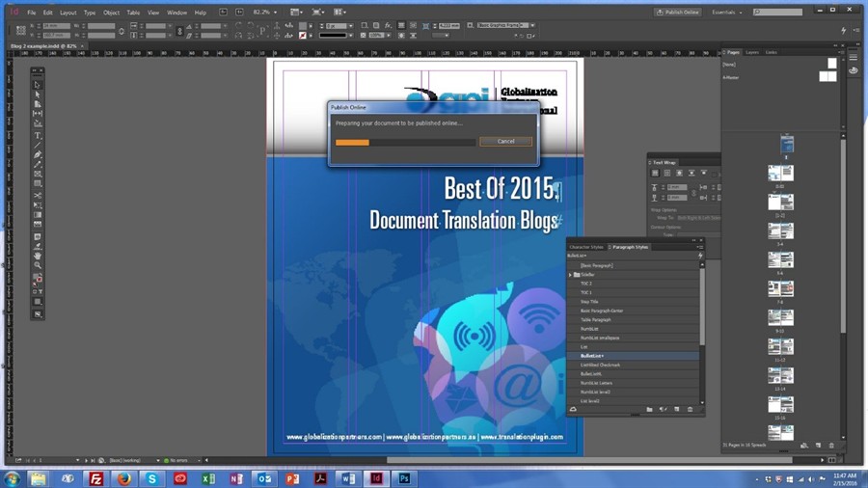Open the Screen Mode dropdown in the application bar
Viewport: 868px width, 488px height.
[318, 12]
